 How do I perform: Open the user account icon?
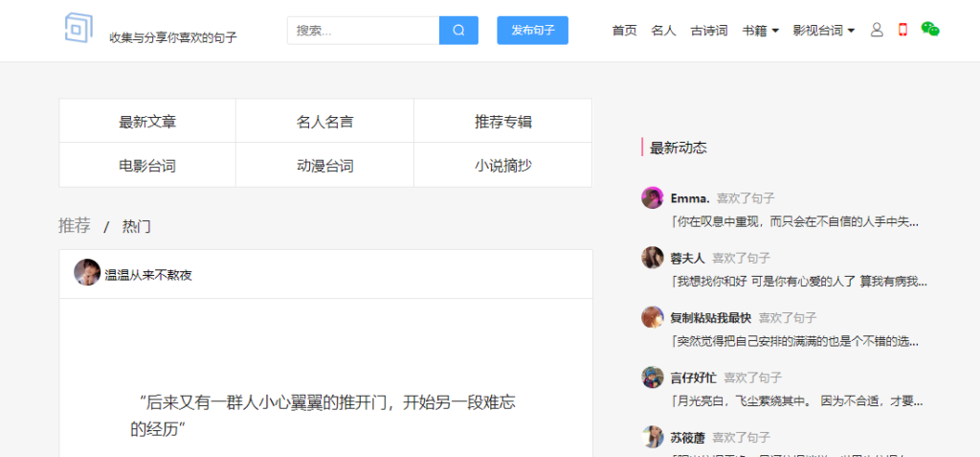877,30
